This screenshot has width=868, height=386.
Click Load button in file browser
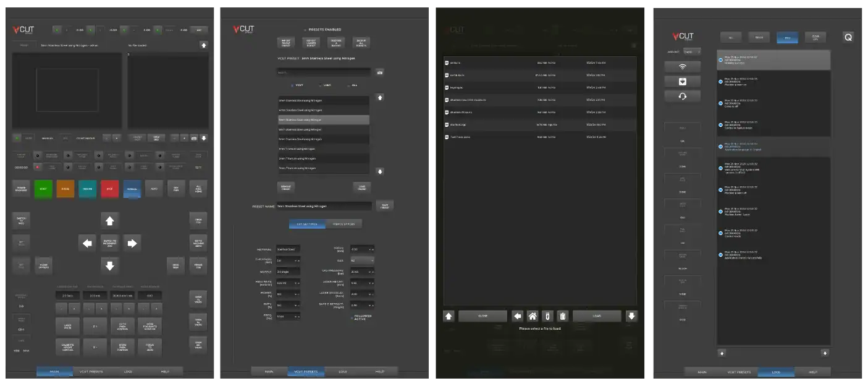597,316
